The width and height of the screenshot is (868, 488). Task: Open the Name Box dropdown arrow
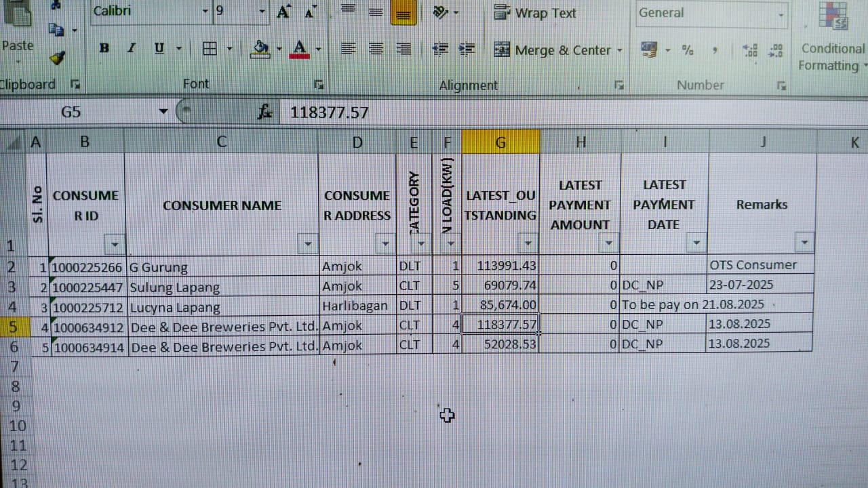pos(163,112)
